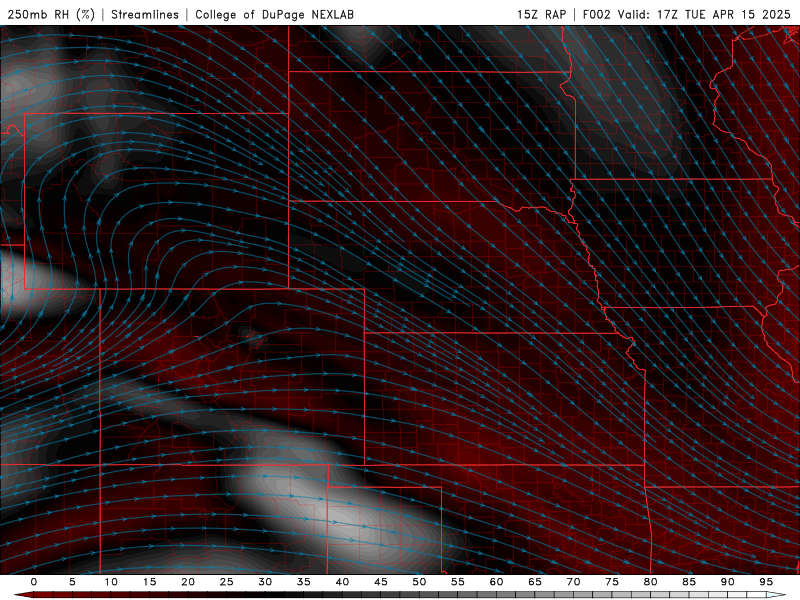Screen dimensions: 800x600
Task: Click the dark red arrow tip starting colorbar
Action: pyautogui.click(x=23, y=594)
